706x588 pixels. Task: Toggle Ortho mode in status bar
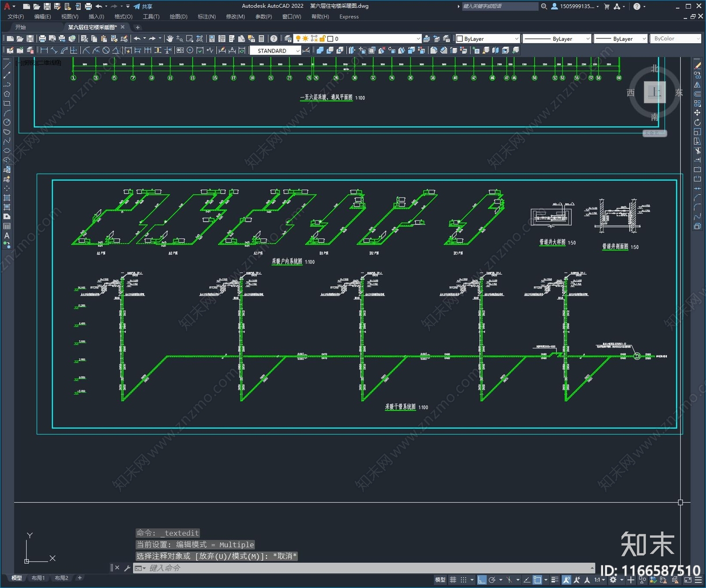pos(482,580)
